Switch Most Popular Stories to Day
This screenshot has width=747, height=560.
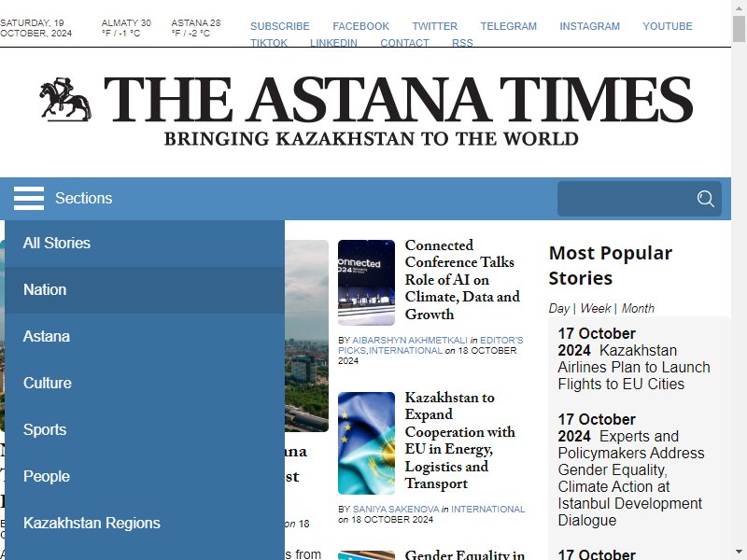pos(558,308)
